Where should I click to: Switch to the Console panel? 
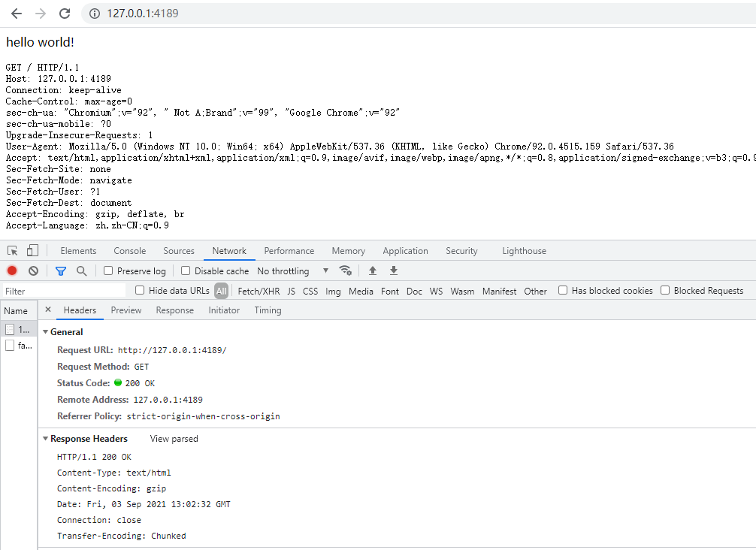129,250
